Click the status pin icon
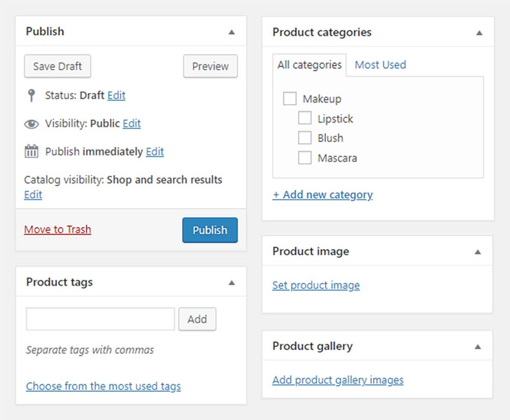Screen dimensions: 510x420 pos(32,95)
